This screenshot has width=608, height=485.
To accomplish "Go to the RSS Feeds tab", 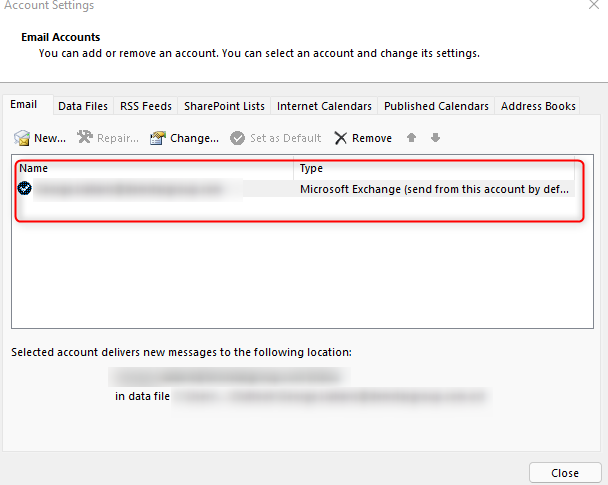I will tap(146, 106).
